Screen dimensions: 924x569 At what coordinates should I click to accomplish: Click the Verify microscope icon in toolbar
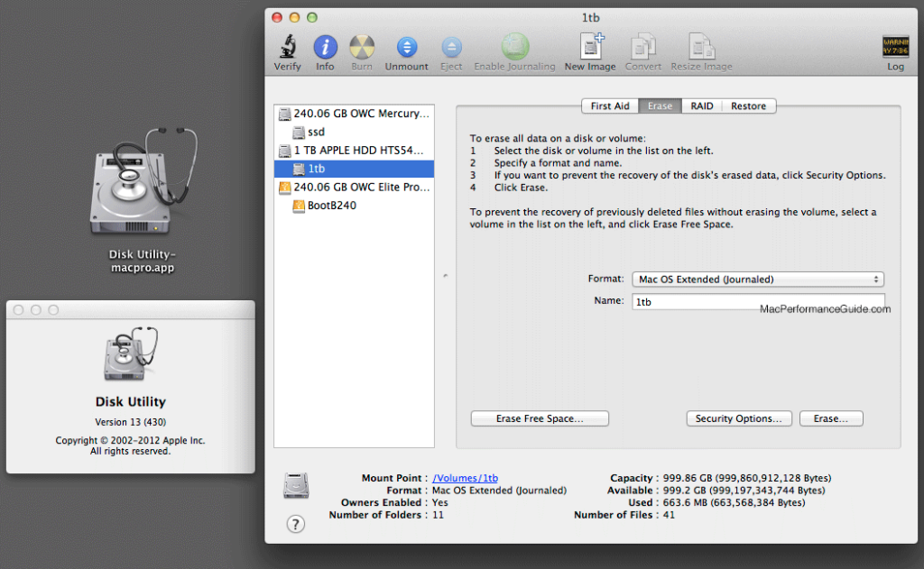pos(287,48)
